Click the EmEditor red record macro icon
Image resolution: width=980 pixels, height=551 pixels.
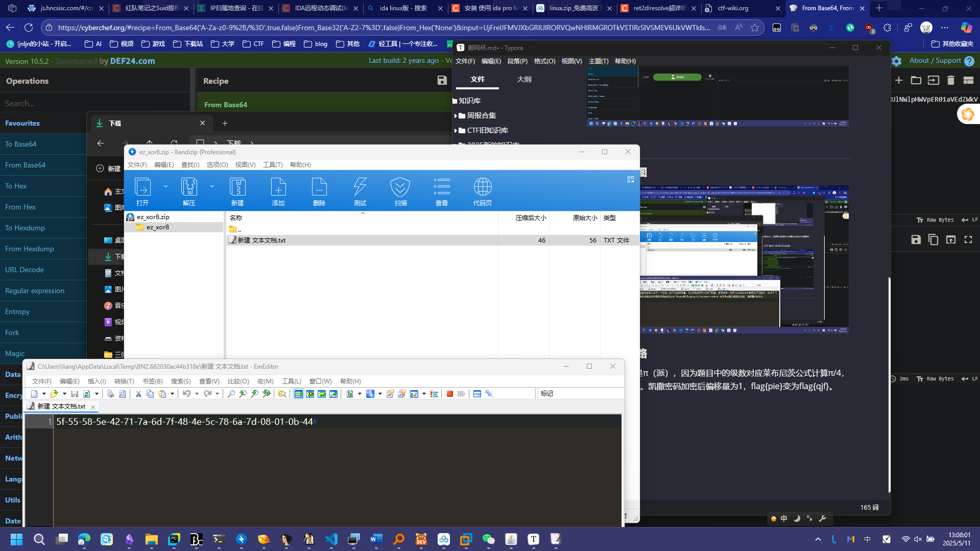[450, 394]
